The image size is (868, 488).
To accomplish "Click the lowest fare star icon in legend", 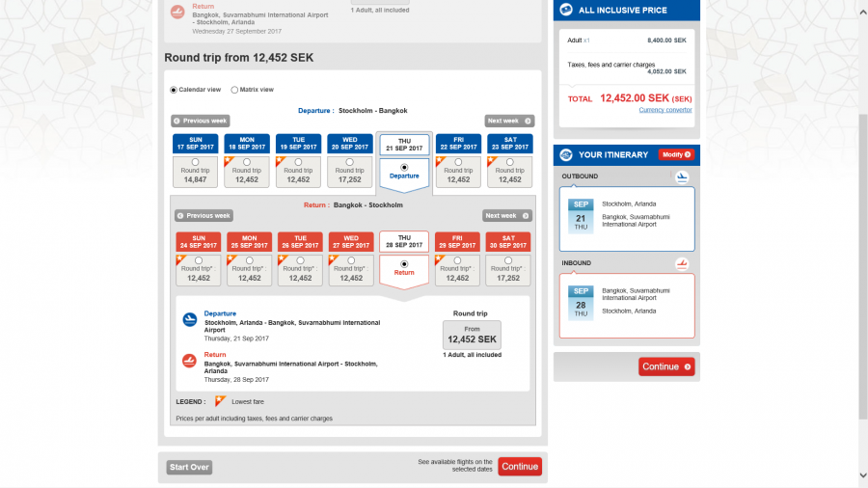I will (220, 401).
